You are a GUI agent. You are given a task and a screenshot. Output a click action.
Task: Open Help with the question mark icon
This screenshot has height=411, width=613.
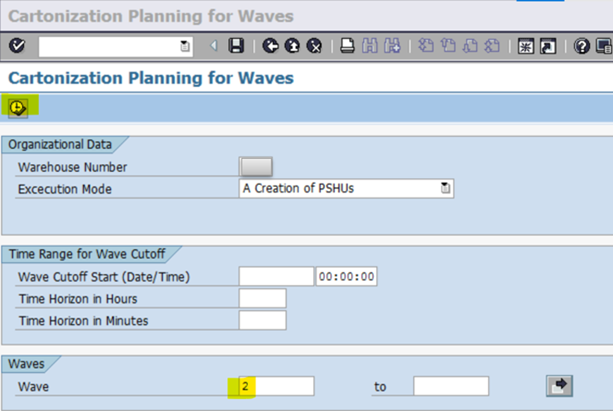coord(582,46)
